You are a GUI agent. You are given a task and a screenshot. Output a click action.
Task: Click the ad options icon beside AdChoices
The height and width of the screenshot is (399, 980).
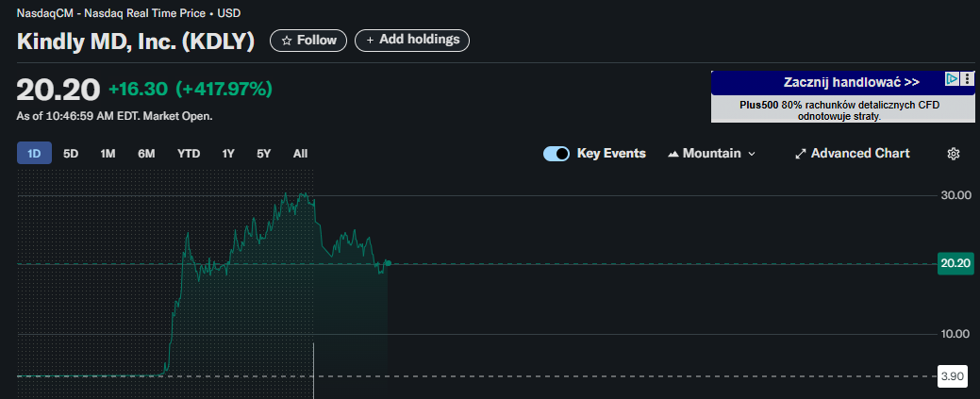click(x=968, y=80)
